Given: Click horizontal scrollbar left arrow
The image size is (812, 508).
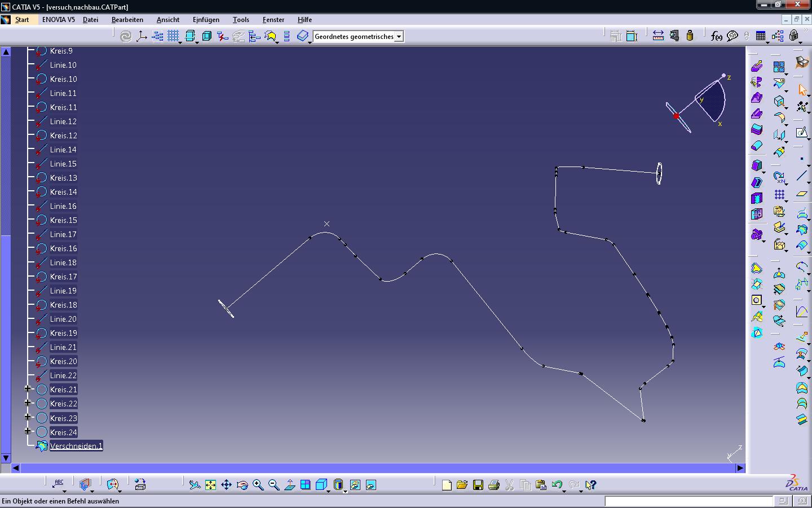Looking at the screenshot, I should pos(16,468).
